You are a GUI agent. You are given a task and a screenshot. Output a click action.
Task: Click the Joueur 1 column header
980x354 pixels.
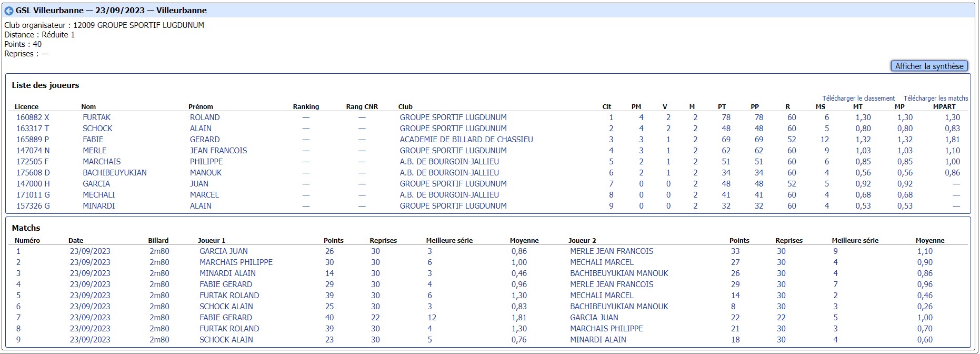[x=212, y=241]
